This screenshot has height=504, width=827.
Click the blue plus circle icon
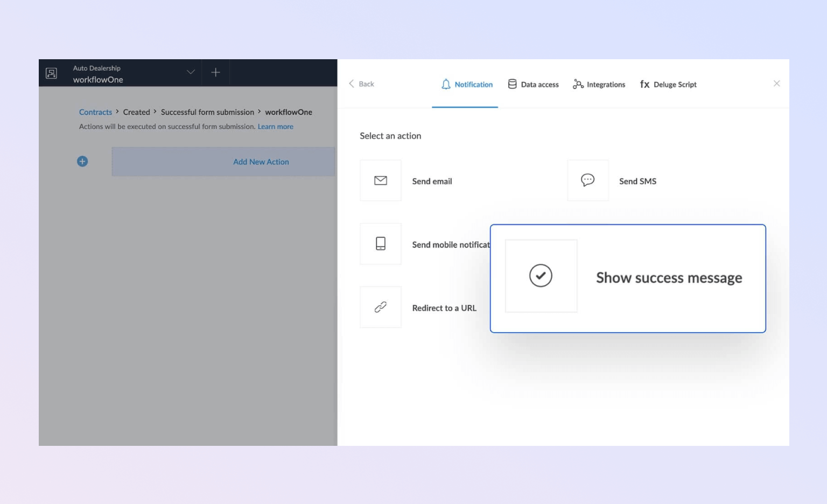click(x=82, y=162)
